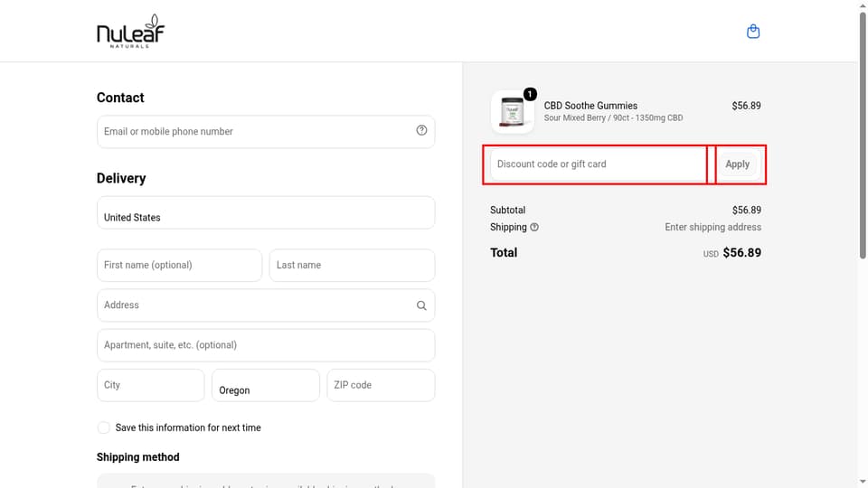Click the 'Subtotal' label
Image resolution: width=868 pixels, height=488 pixels.
tap(507, 211)
